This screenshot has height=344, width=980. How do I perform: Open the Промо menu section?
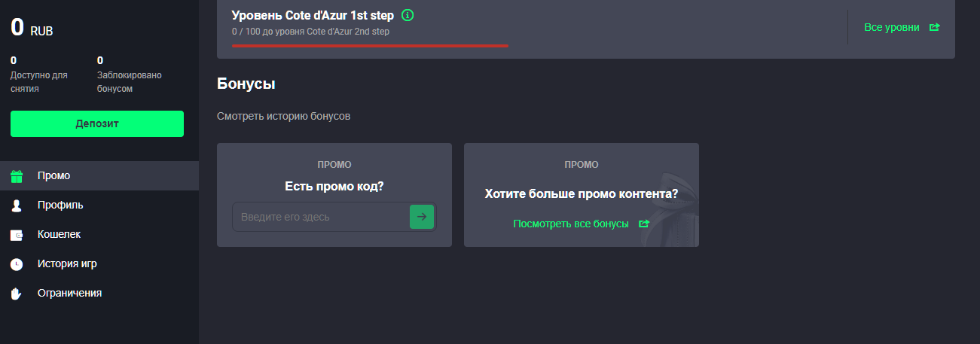[54, 176]
